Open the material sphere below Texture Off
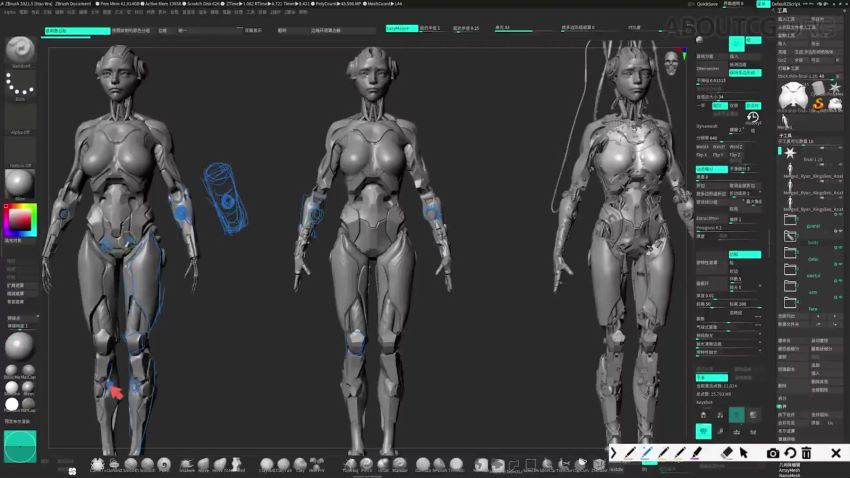This screenshot has height=478, width=850. pos(20,184)
